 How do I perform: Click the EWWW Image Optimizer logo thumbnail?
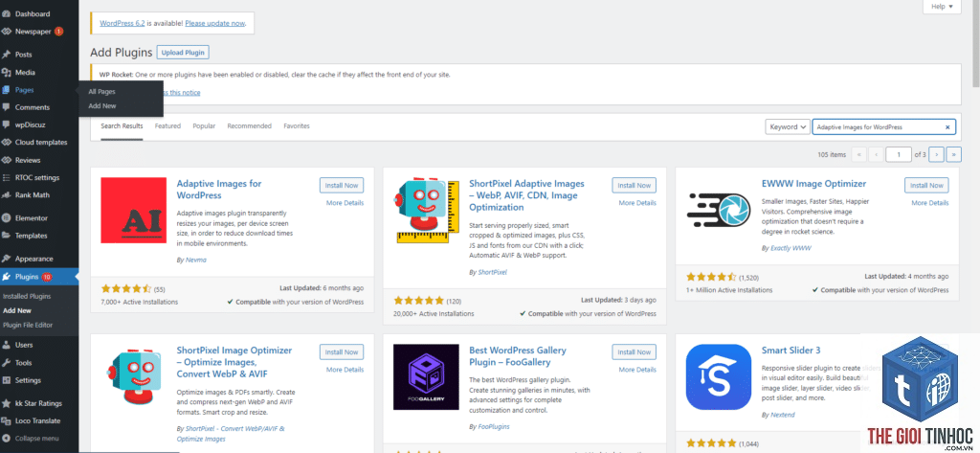(719, 211)
